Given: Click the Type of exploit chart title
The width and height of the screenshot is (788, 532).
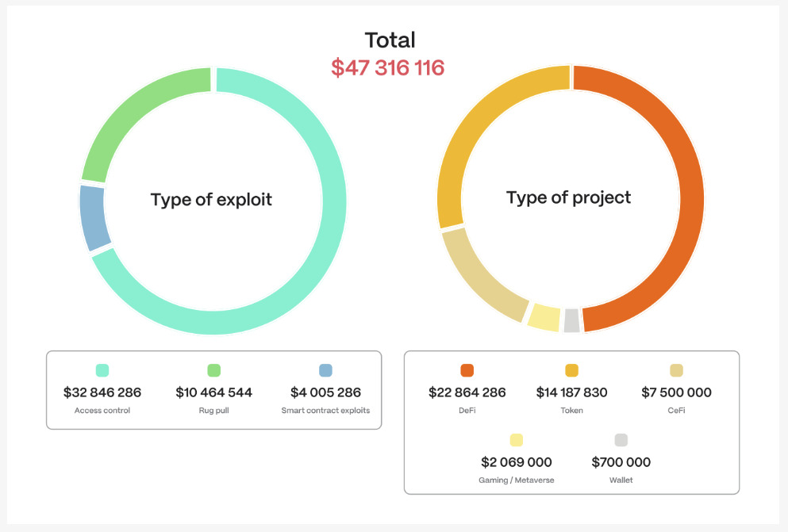Looking at the screenshot, I should tap(211, 199).
